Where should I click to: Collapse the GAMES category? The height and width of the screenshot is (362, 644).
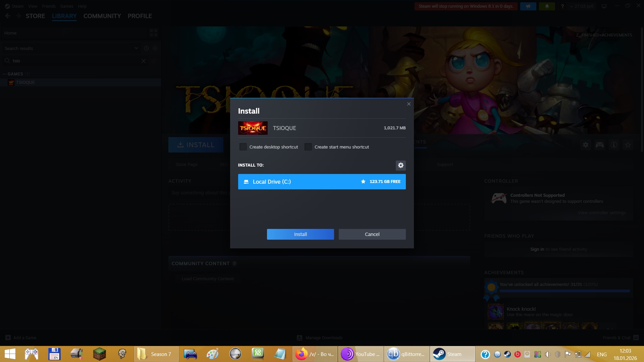coord(5,74)
